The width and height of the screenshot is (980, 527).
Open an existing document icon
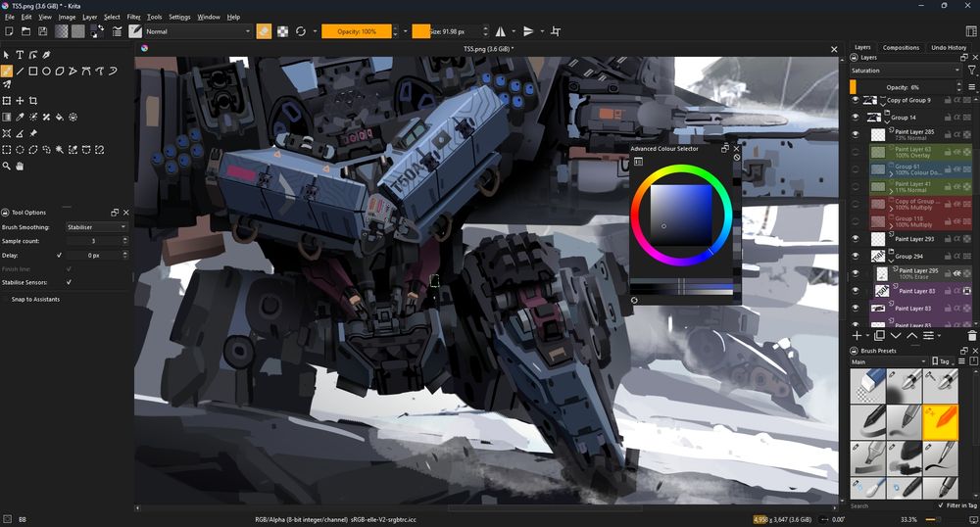pyautogui.click(x=25, y=31)
